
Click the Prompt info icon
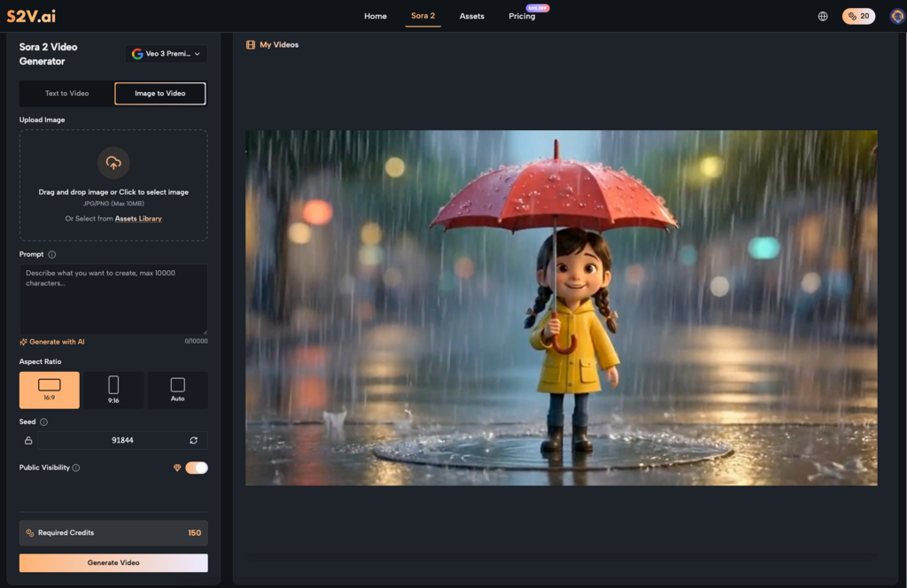pos(52,254)
